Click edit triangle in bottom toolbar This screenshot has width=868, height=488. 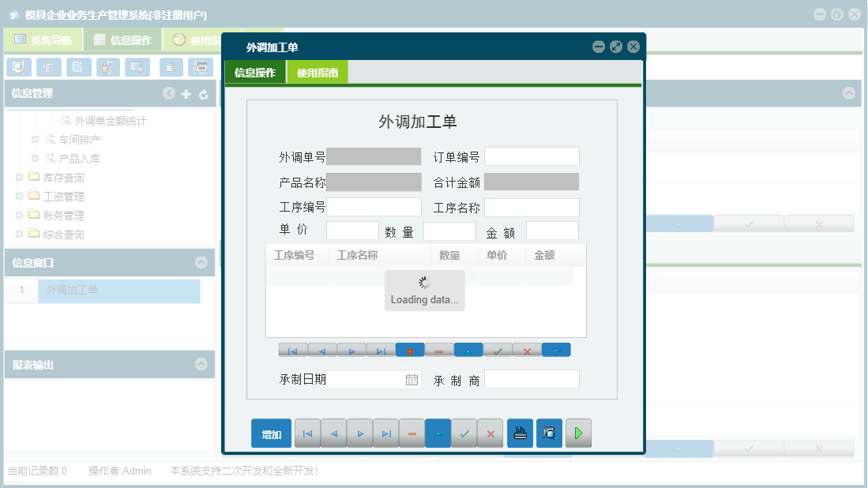[438, 434]
